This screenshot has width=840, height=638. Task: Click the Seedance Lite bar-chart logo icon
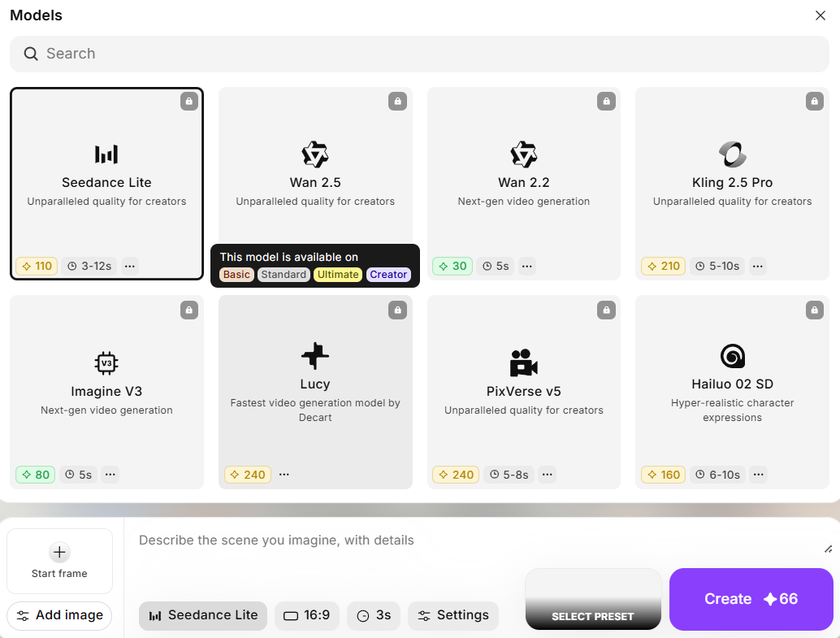click(106, 154)
